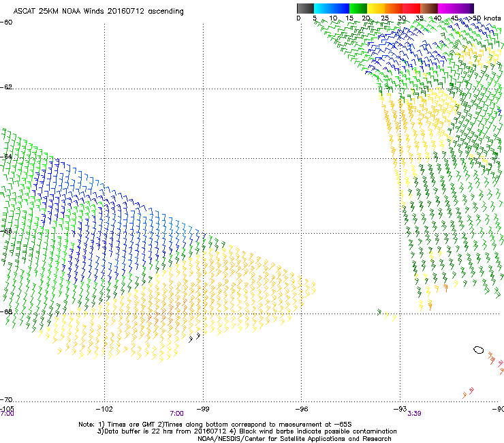Click the orange 25-30 knots color segment

pos(394,8)
